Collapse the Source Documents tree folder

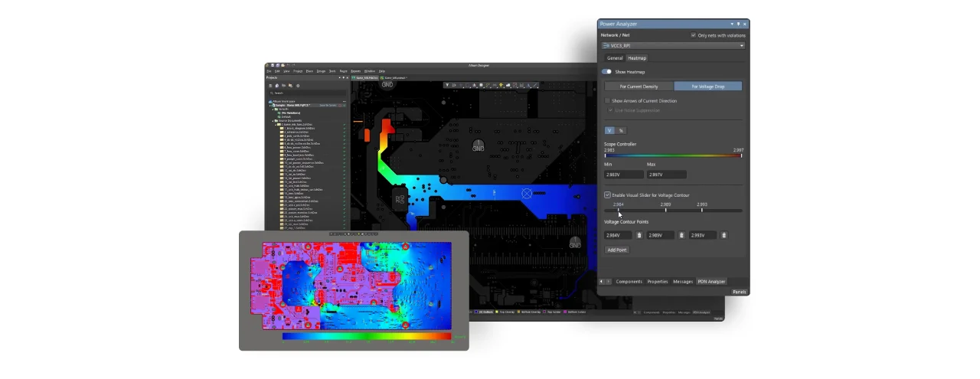coord(273,120)
